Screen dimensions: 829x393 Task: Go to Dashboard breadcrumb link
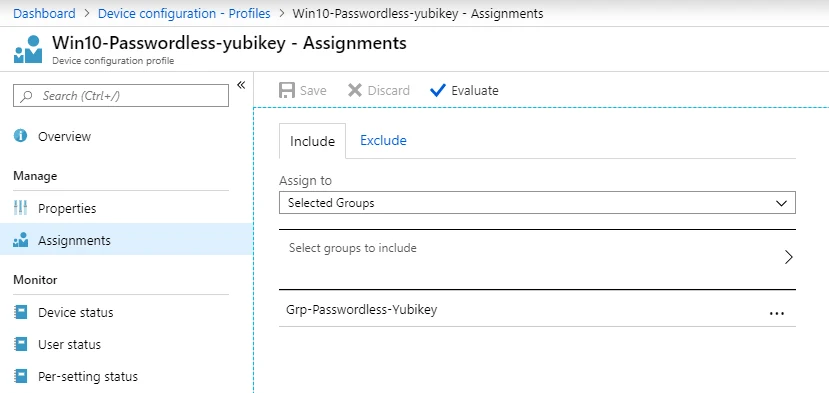click(x=44, y=13)
